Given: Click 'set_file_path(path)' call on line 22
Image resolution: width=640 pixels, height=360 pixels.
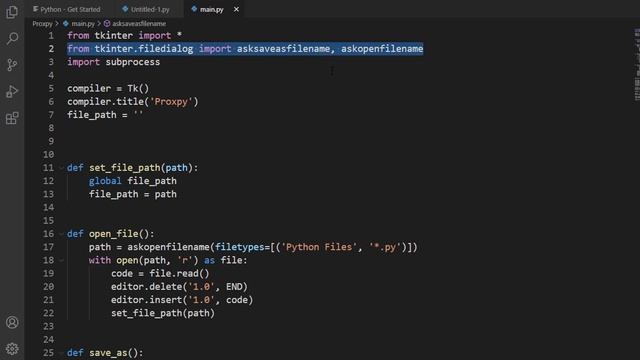Looking at the screenshot, I should click(163, 313).
